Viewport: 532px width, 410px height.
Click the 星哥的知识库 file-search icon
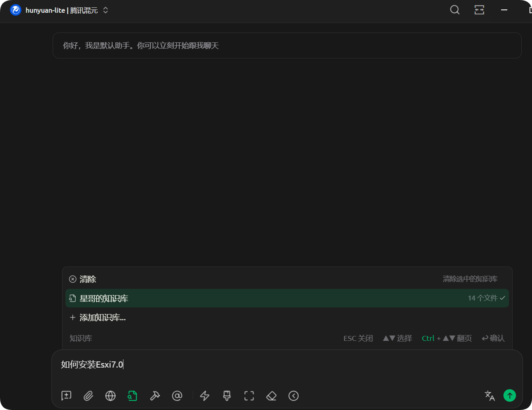point(72,298)
